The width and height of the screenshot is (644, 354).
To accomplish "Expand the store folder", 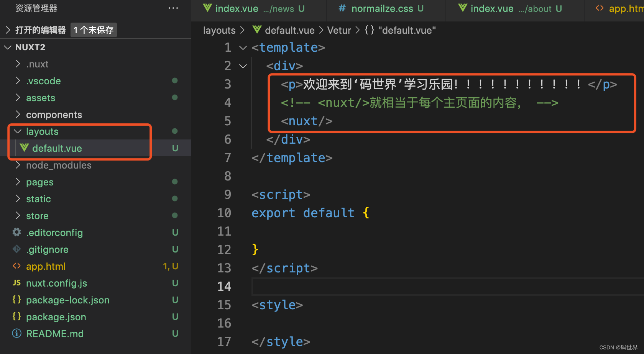I will click(18, 215).
